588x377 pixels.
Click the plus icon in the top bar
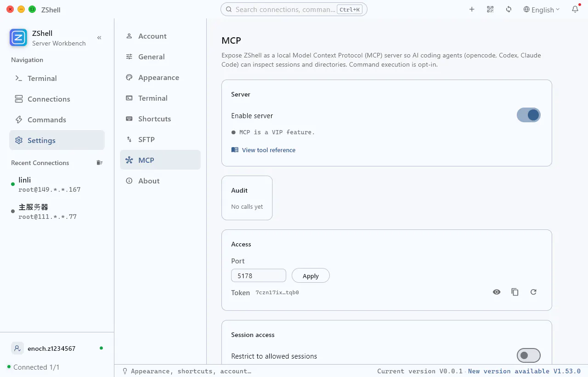pos(472,9)
